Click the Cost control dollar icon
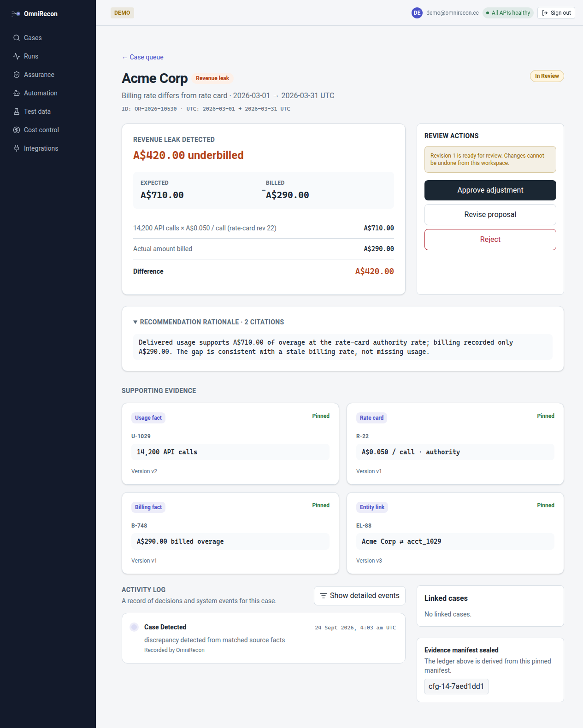Screen dimensions: 583x728 [17, 130]
